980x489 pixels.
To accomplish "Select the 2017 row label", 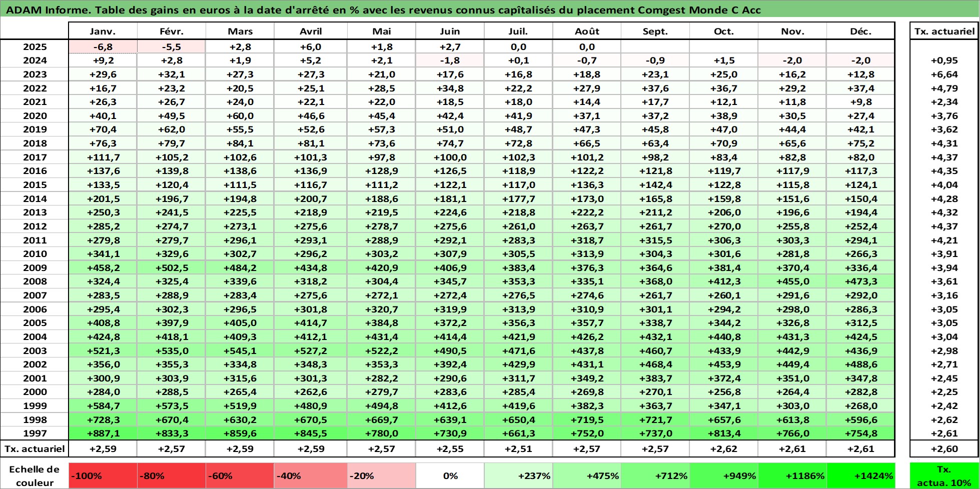I will click(35, 157).
